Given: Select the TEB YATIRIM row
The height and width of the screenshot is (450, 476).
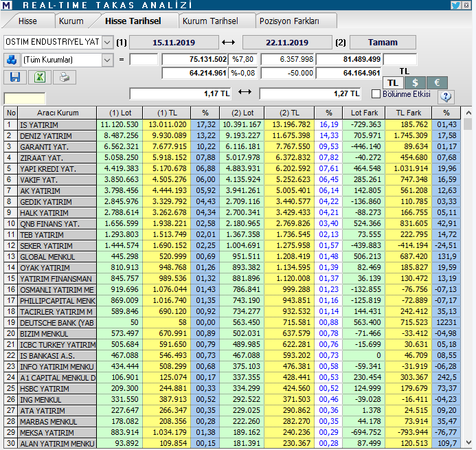Looking at the screenshot, I should 232,235.
